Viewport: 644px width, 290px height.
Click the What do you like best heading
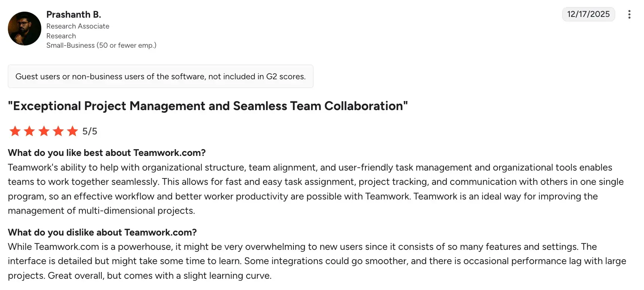(107, 153)
